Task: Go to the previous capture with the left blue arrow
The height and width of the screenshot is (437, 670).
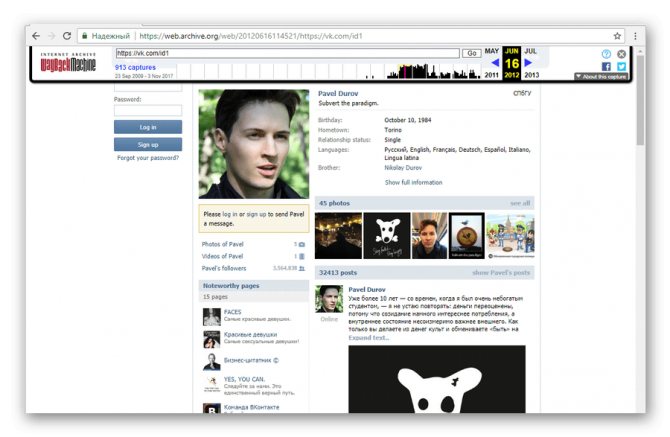Action: 495,63
